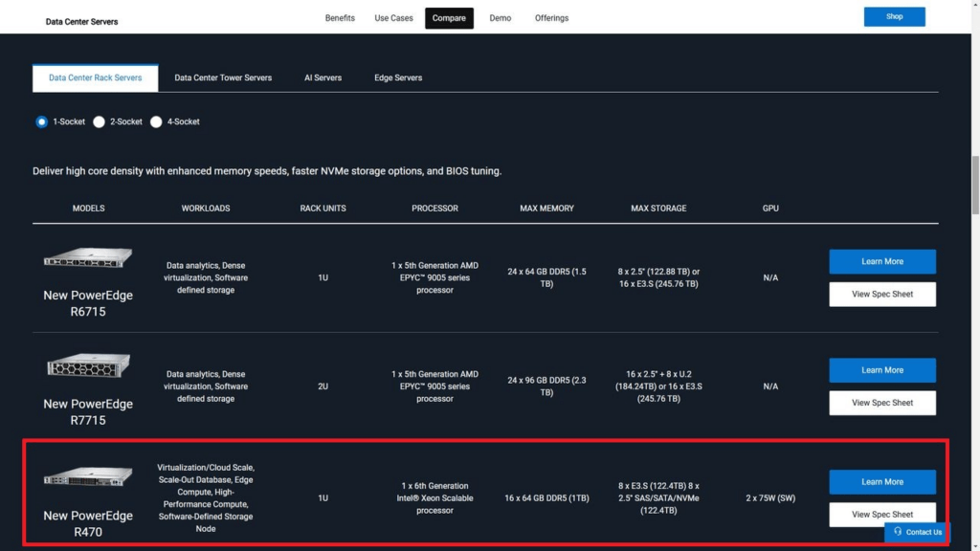Select the 2-Socket radio button

click(x=99, y=121)
